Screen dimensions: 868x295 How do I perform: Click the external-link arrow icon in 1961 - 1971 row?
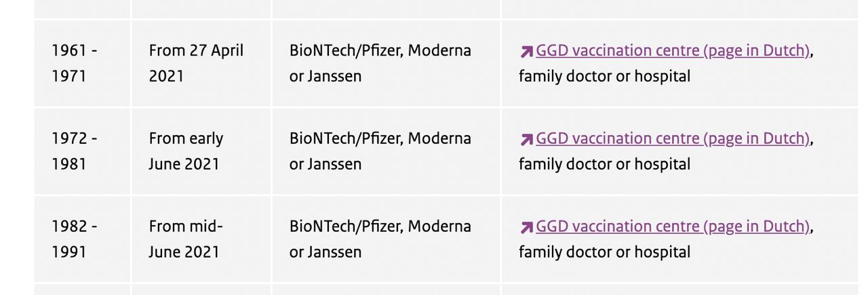point(526,52)
